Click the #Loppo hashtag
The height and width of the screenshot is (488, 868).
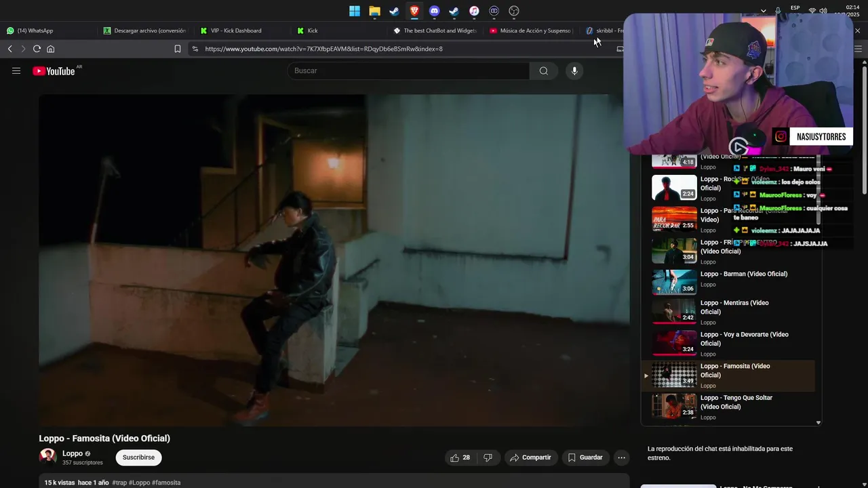click(x=140, y=483)
